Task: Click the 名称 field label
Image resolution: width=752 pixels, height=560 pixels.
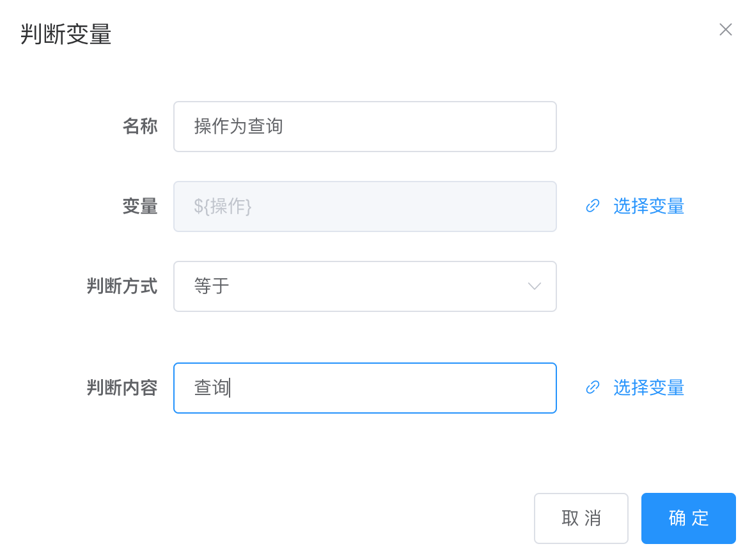Action: click(140, 127)
